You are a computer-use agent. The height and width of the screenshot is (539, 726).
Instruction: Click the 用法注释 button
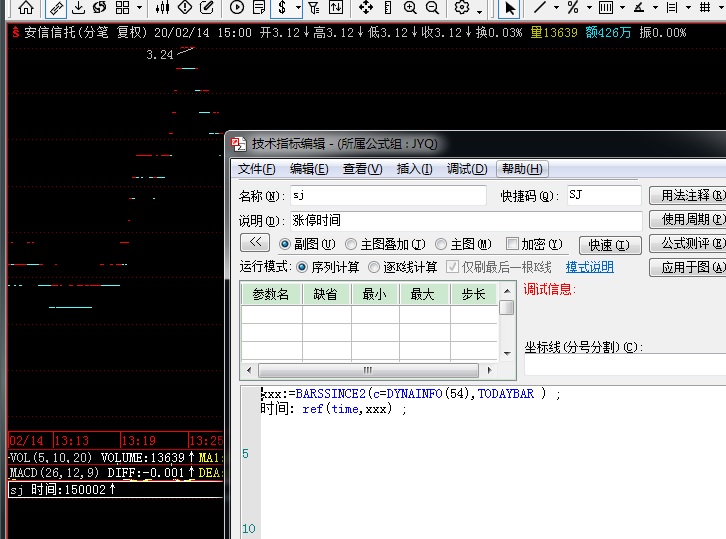pyautogui.click(x=688, y=195)
